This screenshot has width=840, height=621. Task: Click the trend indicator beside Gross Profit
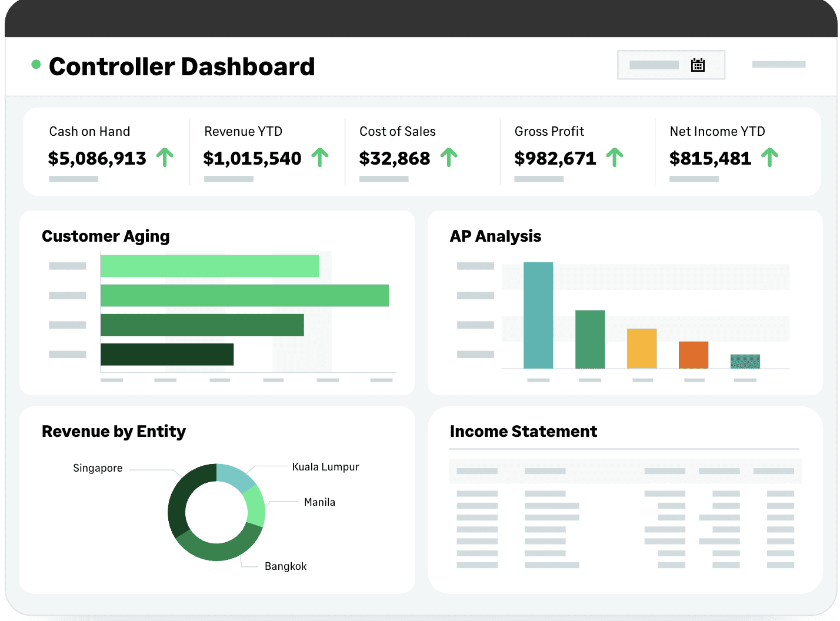615,158
